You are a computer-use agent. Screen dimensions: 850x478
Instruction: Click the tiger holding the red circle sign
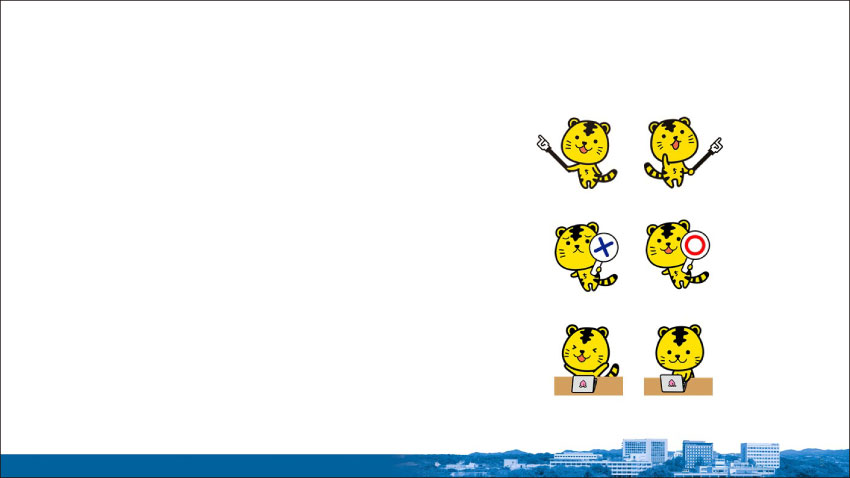pyautogui.click(x=668, y=254)
